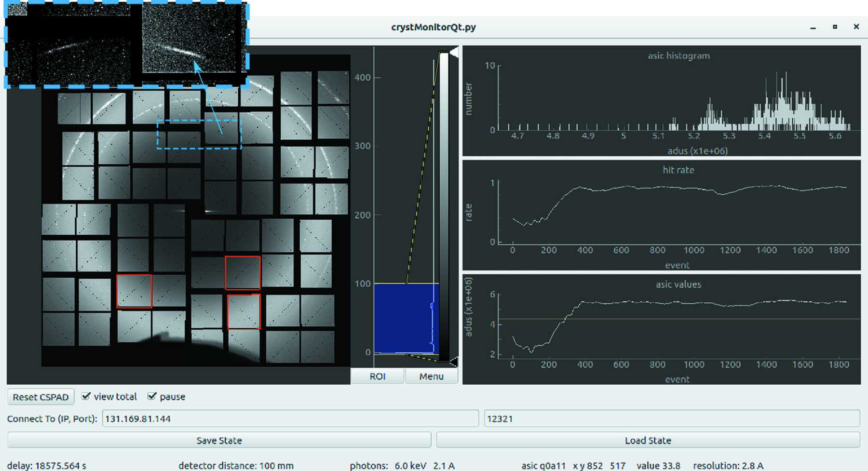Minimize the crystMonitorQt.py window

tap(813, 27)
